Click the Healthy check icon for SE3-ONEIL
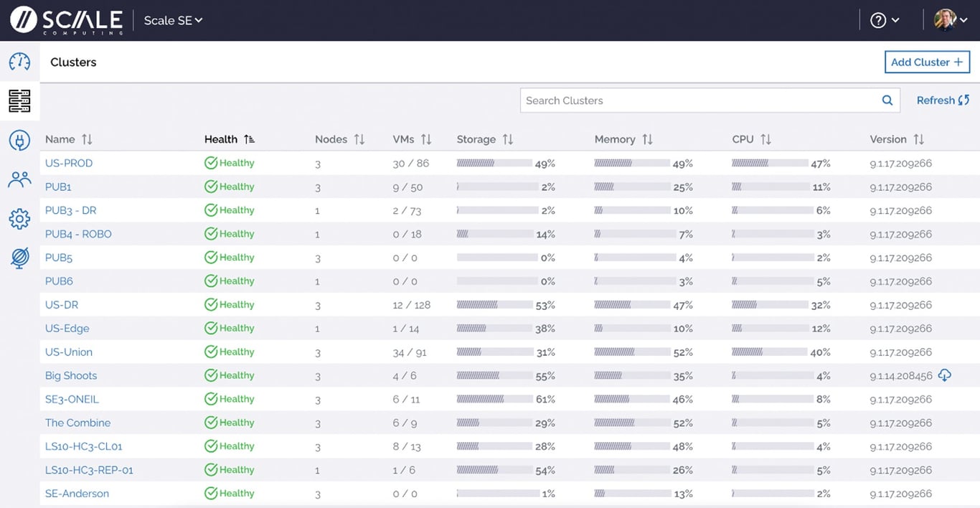Image resolution: width=980 pixels, height=508 pixels. click(x=211, y=399)
